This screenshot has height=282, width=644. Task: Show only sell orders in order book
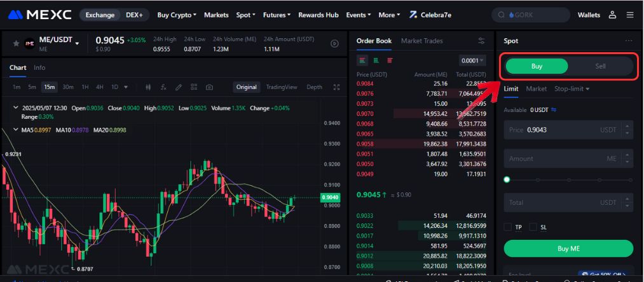pos(390,60)
